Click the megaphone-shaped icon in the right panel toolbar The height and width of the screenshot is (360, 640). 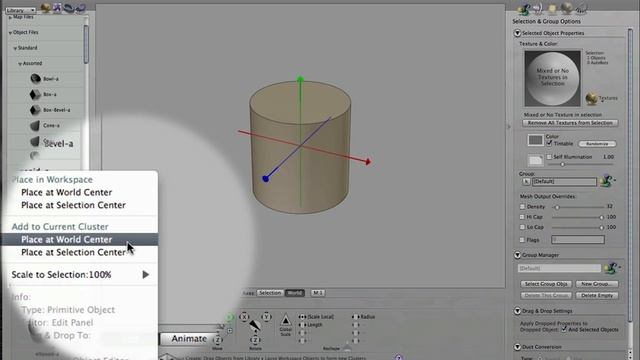point(538,8)
